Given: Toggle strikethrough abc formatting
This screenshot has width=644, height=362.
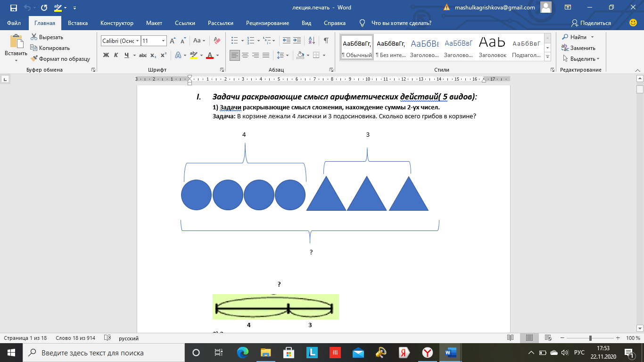Looking at the screenshot, I should click(x=143, y=55).
